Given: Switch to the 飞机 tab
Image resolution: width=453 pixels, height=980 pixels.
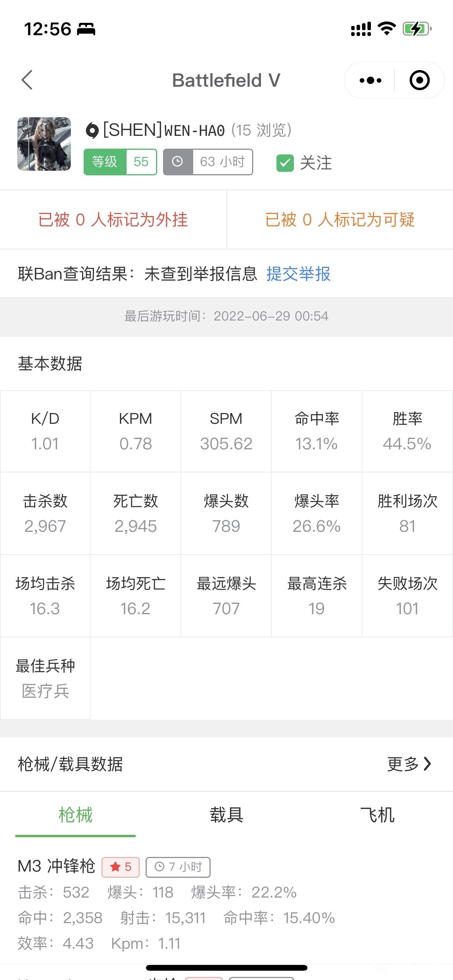Looking at the screenshot, I should (x=377, y=815).
